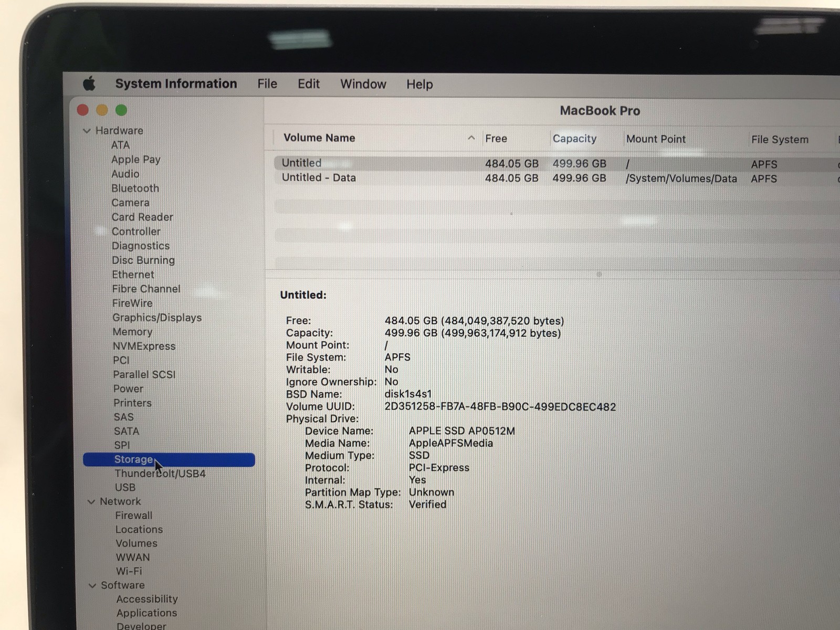Viewport: 840px width, 630px height.
Task: Select Volumes under Network
Action: 136,543
